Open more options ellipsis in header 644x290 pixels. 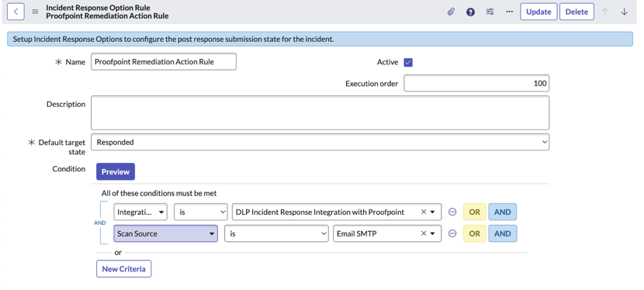[x=509, y=12]
